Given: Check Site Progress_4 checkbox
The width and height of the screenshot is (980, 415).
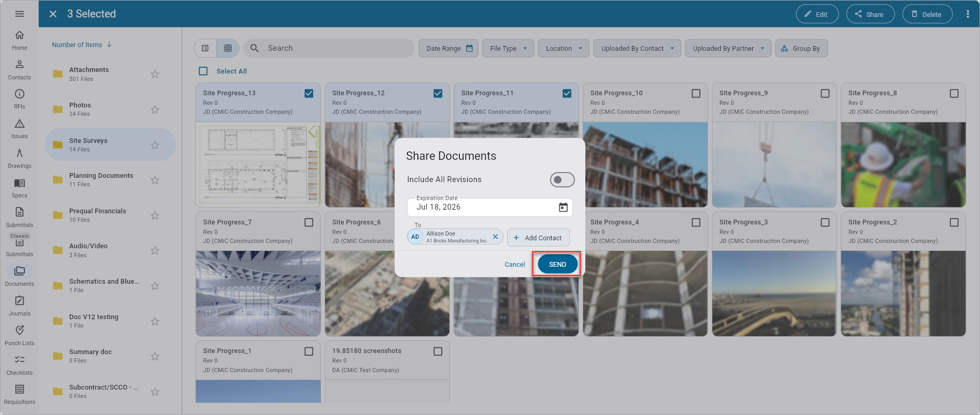Looking at the screenshot, I should point(696,222).
